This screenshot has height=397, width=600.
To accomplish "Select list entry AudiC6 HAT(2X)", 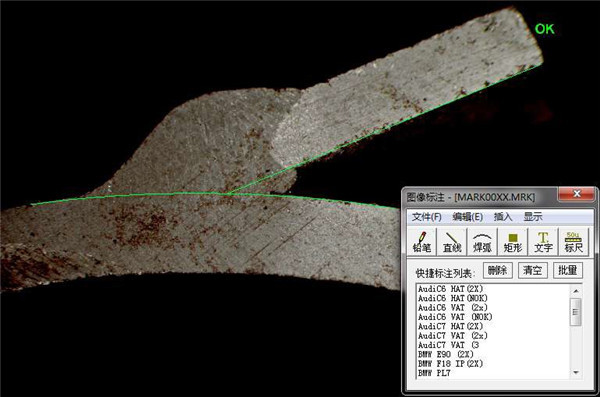I will (x=450, y=289).
